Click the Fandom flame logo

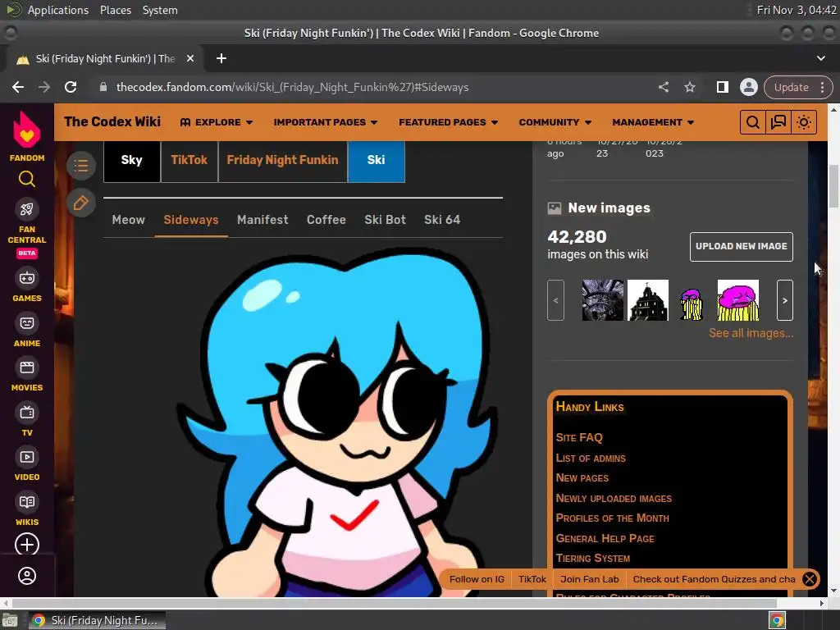(27, 130)
